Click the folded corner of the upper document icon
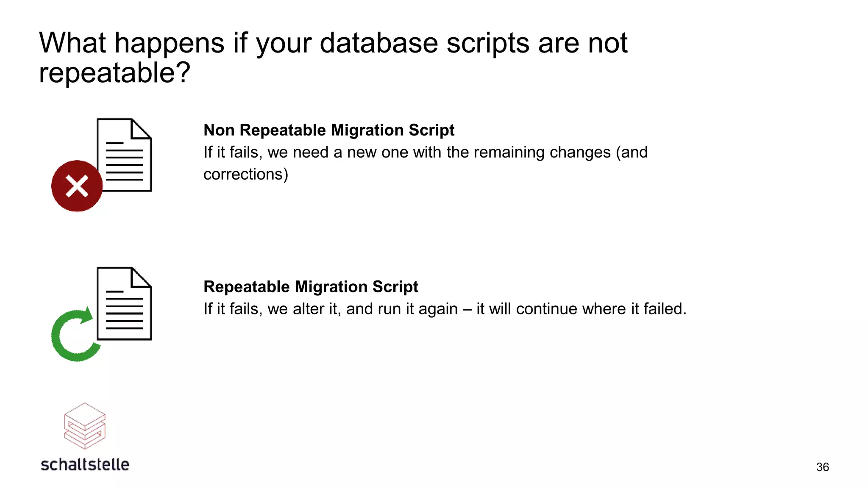Image resolution: width=868 pixels, height=488 pixels. pyautogui.click(x=141, y=129)
